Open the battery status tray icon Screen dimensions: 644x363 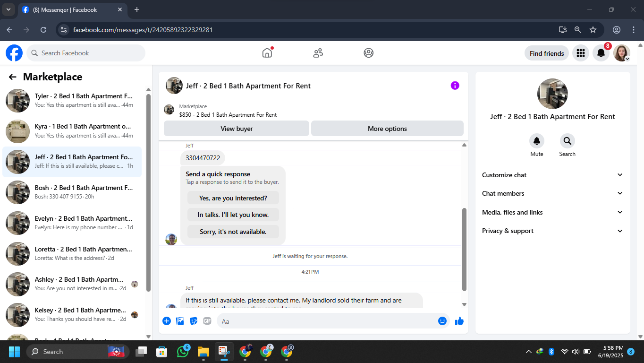coord(587,352)
